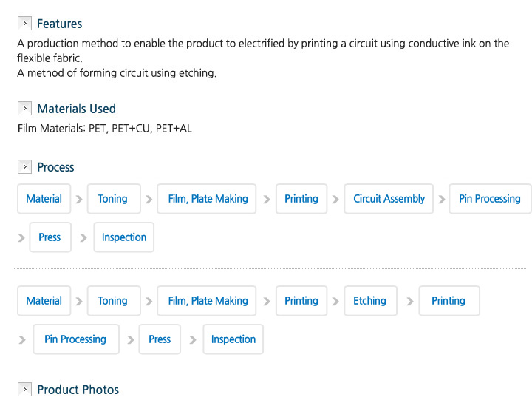
Task: Click the Materials Used heading text
Action: tap(76, 109)
